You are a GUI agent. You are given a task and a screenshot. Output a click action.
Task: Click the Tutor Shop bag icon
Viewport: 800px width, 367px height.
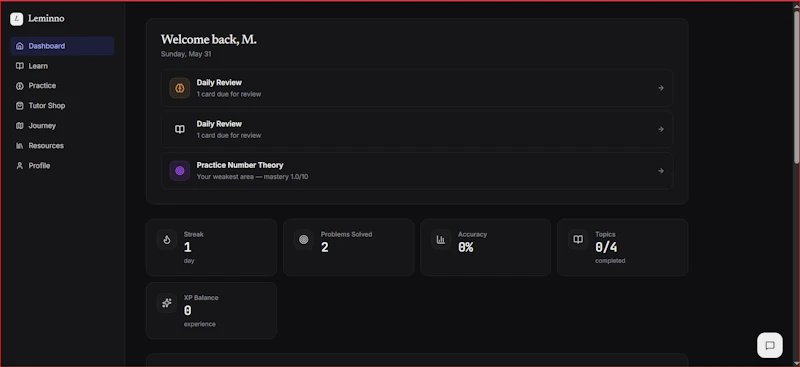19,106
